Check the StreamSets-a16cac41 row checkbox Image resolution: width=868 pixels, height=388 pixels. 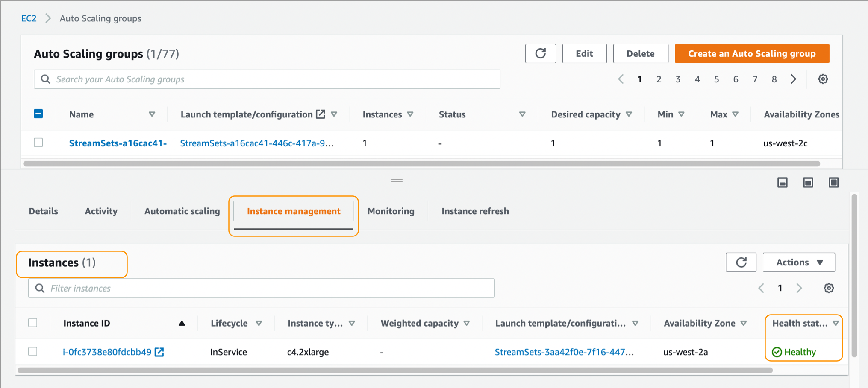coord(38,143)
